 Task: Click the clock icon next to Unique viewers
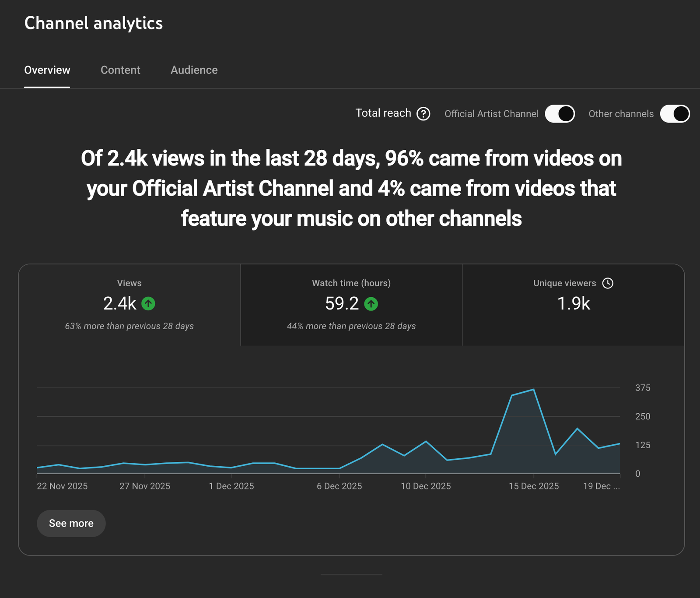[x=608, y=283]
